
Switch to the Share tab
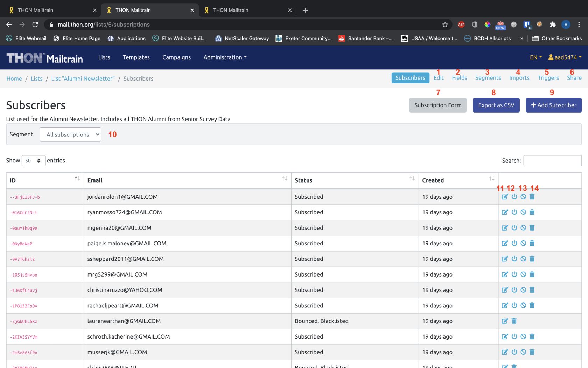coord(574,78)
